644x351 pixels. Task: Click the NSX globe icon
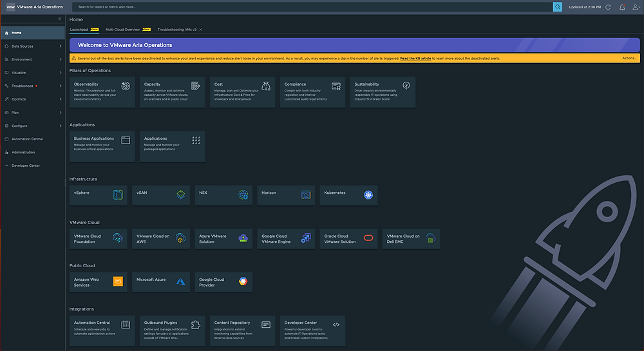[243, 194]
